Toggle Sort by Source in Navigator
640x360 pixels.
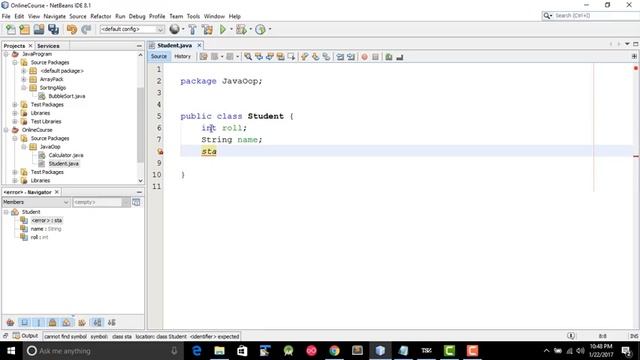[x=112, y=323]
